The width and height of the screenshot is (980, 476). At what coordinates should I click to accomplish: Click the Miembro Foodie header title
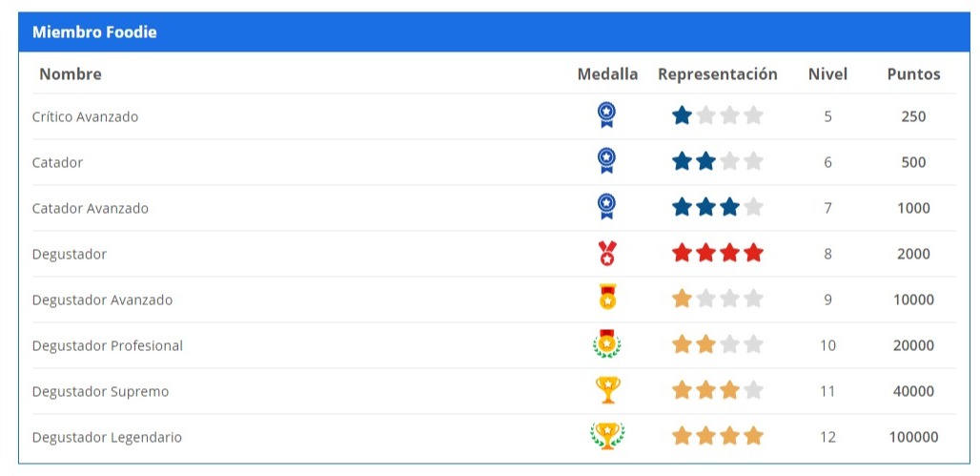click(x=94, y=32)
